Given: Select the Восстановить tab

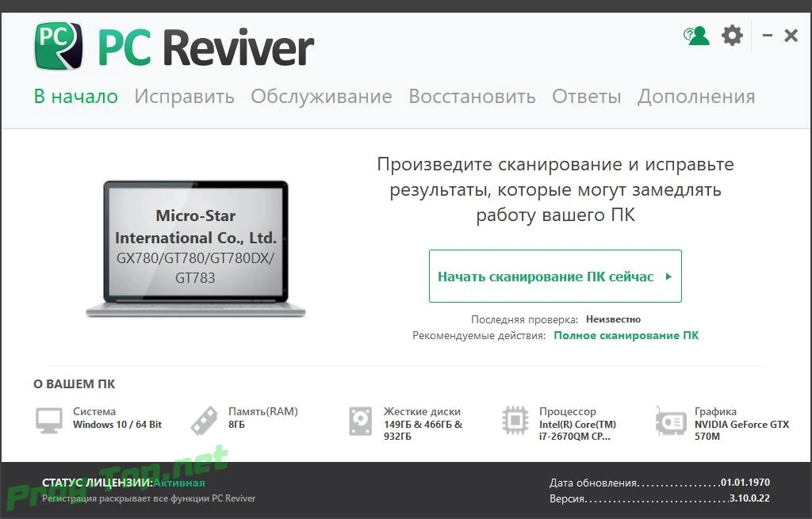Looking at the screenshot, I should 473,96.
